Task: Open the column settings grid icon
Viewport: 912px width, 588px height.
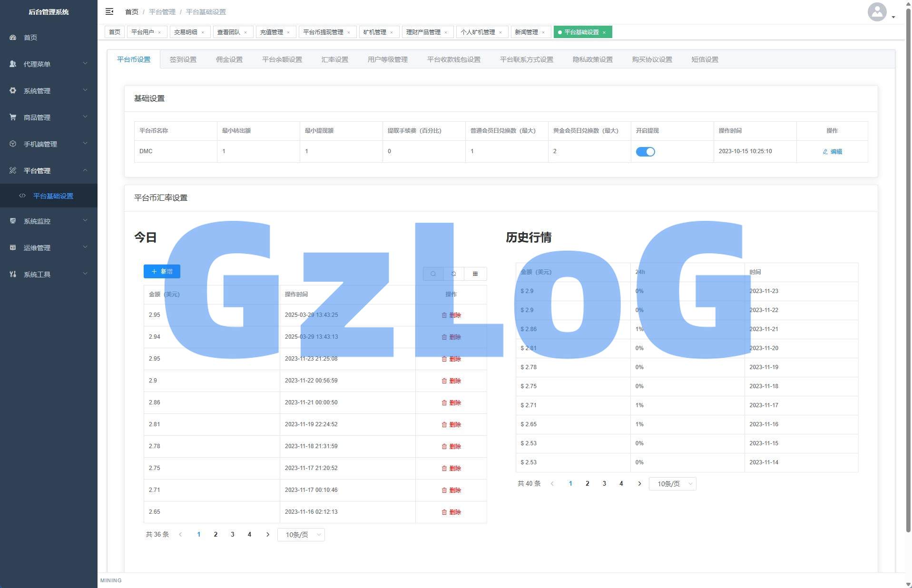Action: (x=475, y=274)
